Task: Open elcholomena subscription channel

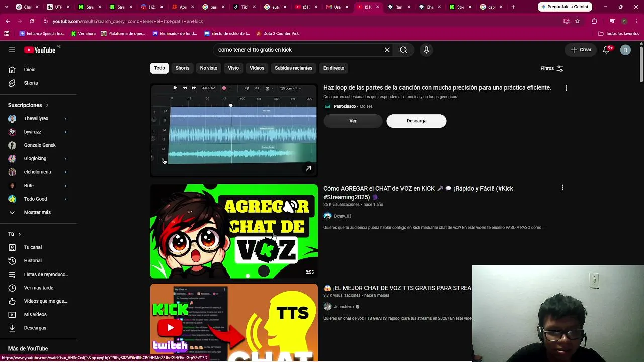Action: (38, 172)
